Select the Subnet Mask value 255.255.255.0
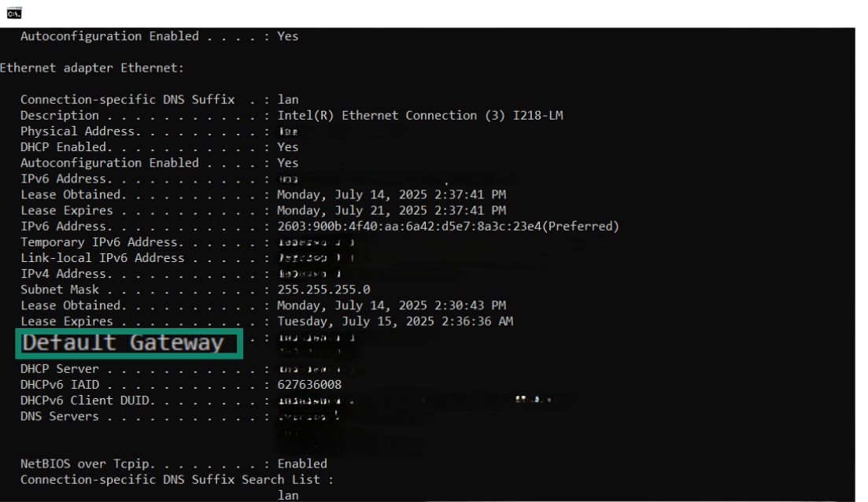The width and height of the screenshot is (868, 502). [x=323, y=289]
